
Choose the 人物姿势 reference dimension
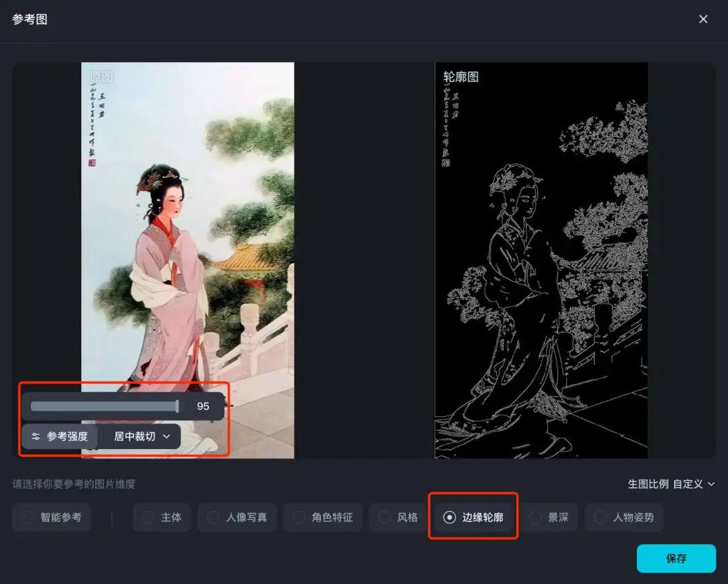[624, 517]
